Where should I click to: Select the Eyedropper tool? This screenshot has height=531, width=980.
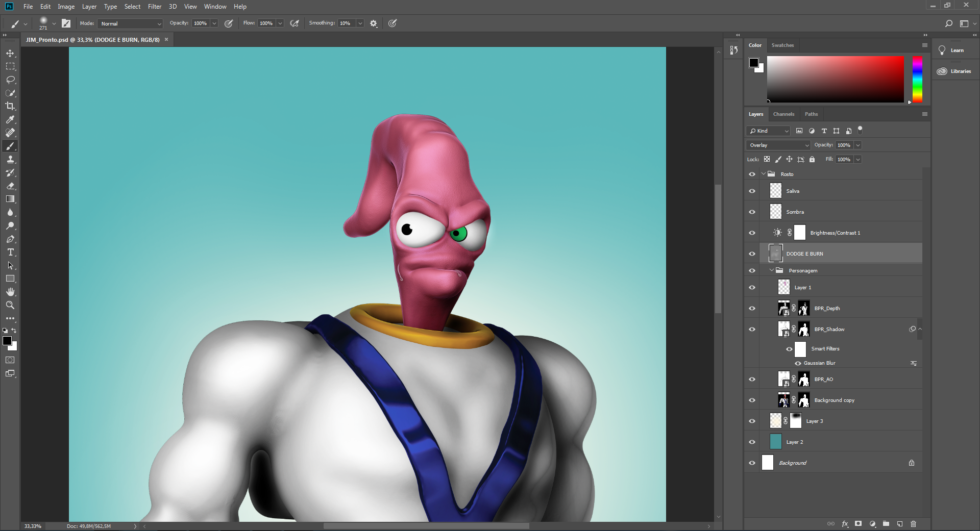[x=10, y=119]
